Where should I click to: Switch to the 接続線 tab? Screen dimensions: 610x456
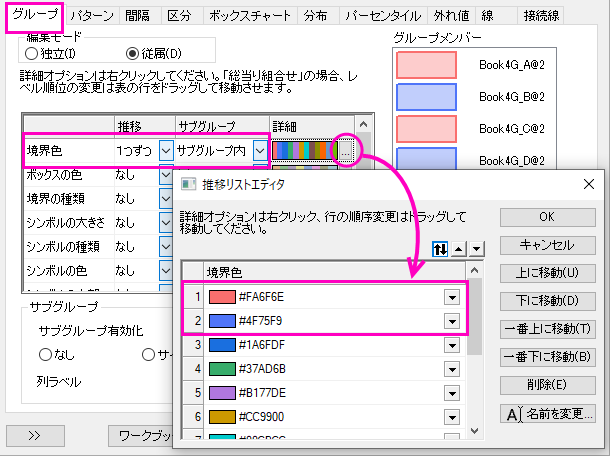pyautogui.click(x=541, y=16)
